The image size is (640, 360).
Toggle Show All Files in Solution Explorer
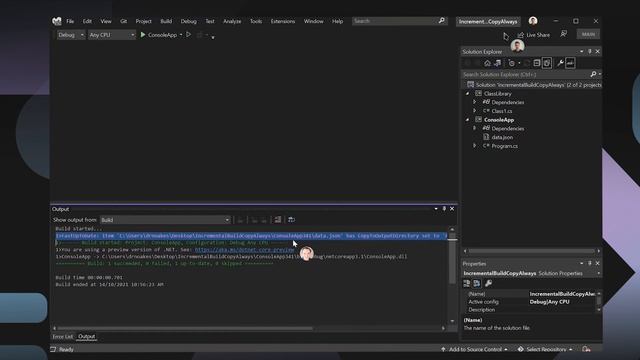[547, 63]
